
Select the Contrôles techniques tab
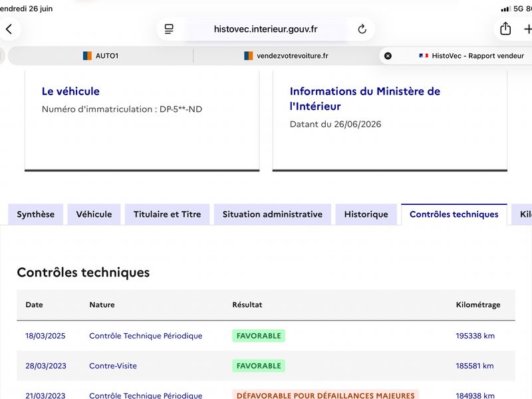tap(454, 214)
